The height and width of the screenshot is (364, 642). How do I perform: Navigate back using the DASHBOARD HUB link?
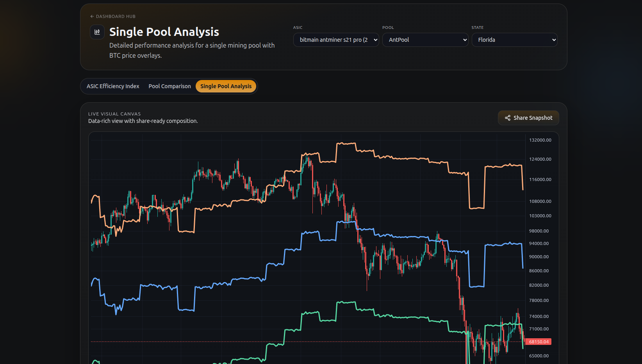coord(116,16)
